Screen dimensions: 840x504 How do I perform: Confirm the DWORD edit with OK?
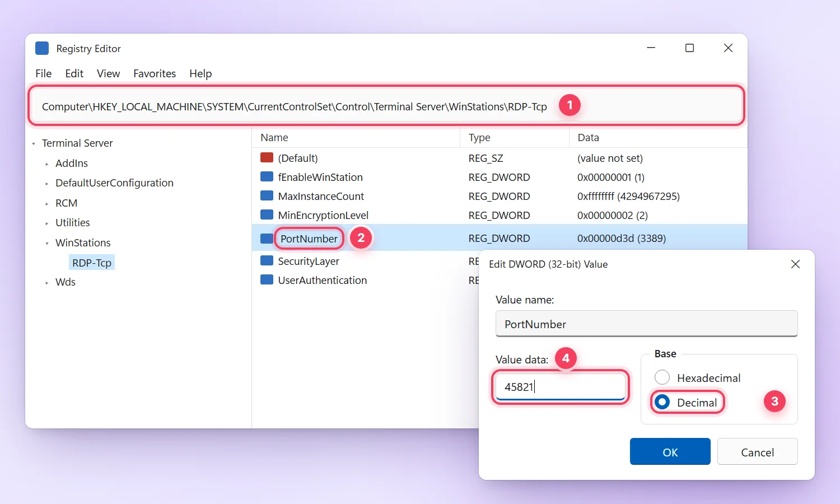click(x=670, y=451)
